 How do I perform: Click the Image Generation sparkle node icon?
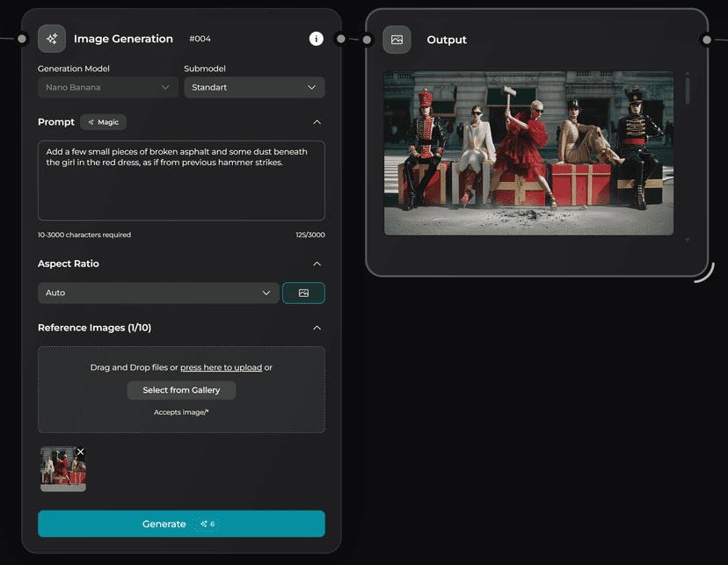pyautogui.click(x=52, y=39)
